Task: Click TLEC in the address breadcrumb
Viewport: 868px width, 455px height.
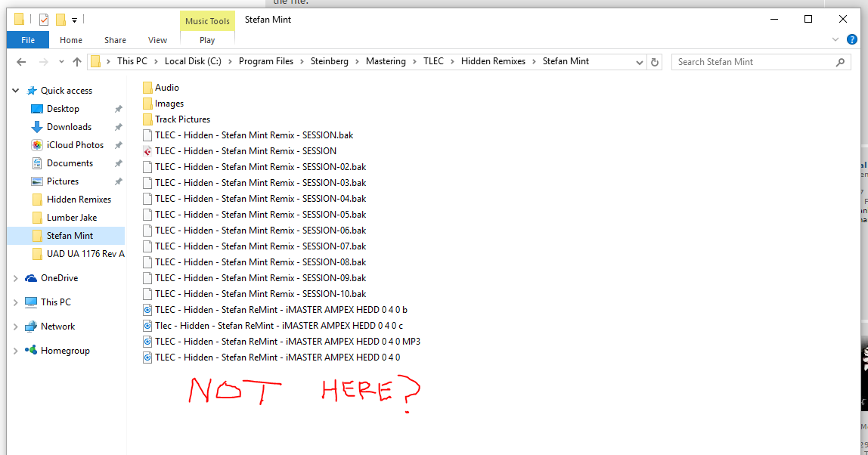Action: [433, 61]
